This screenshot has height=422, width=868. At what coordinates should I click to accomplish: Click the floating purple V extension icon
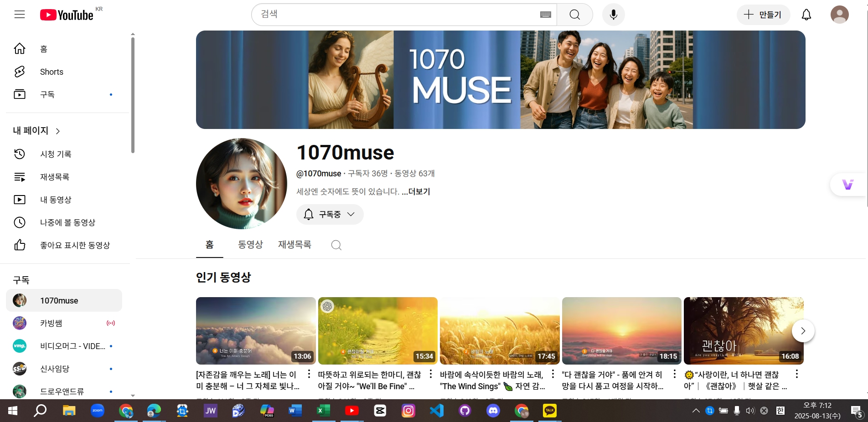848,185
